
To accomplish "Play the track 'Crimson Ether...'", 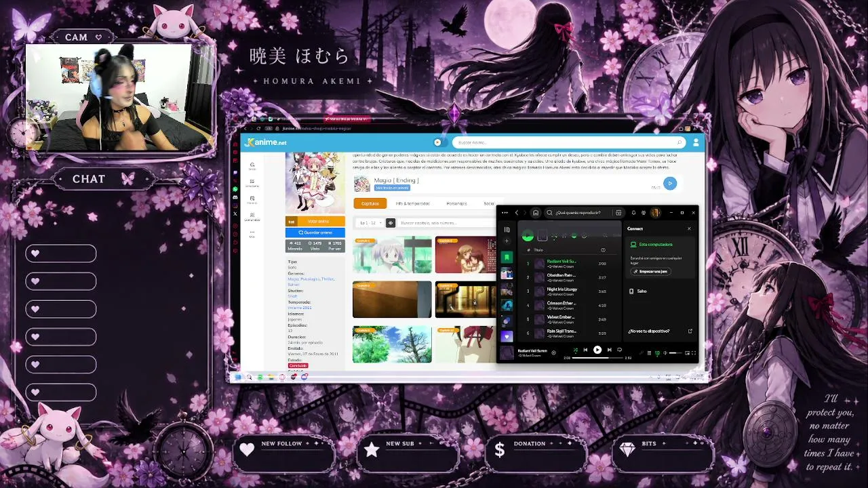I will click(x=561, y=303).
